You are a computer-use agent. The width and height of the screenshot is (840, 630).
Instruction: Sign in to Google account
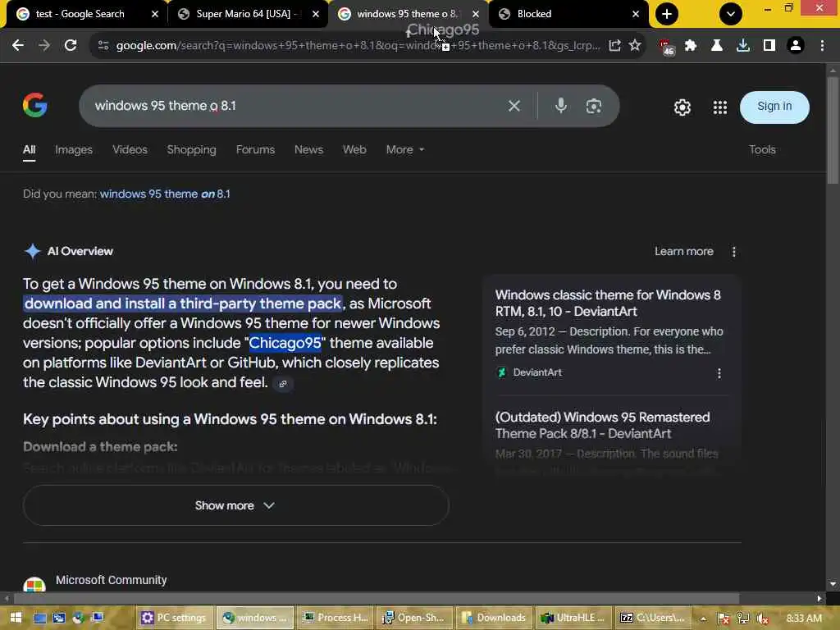(774, 107)
